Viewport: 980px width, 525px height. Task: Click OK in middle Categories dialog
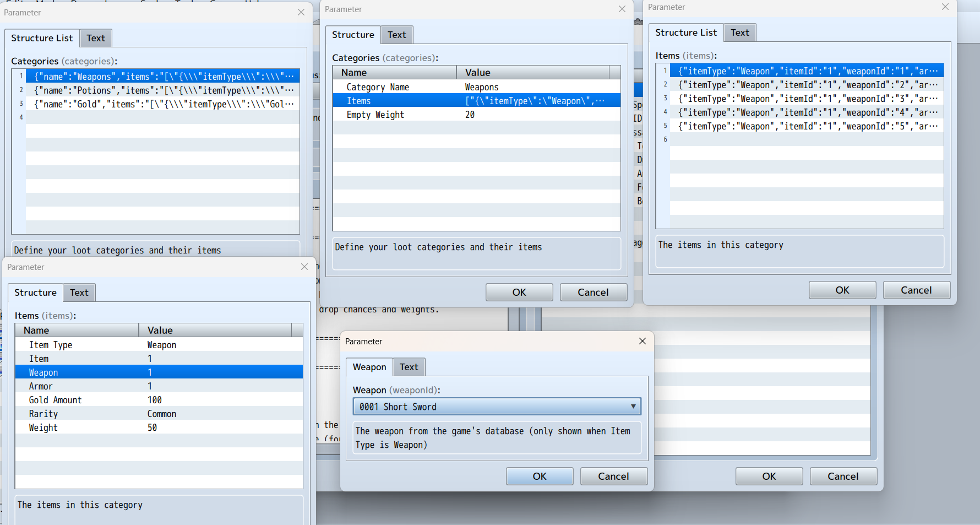(x=519, y=292)
